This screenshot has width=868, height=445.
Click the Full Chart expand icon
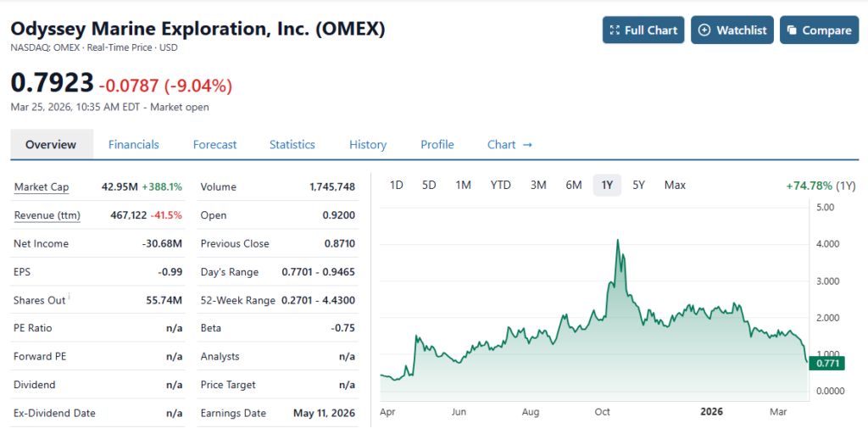click(x=615, y=31)
